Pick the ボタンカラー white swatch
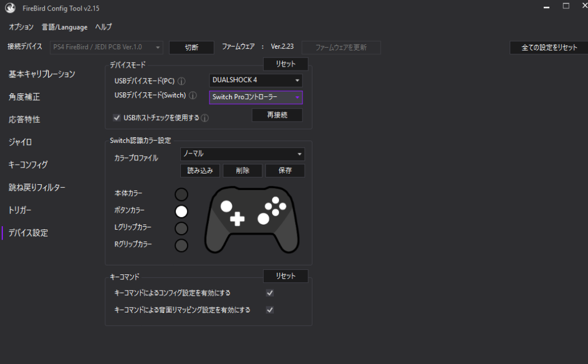This screenshot has height=364, width=588. click(x=181, y=212)
